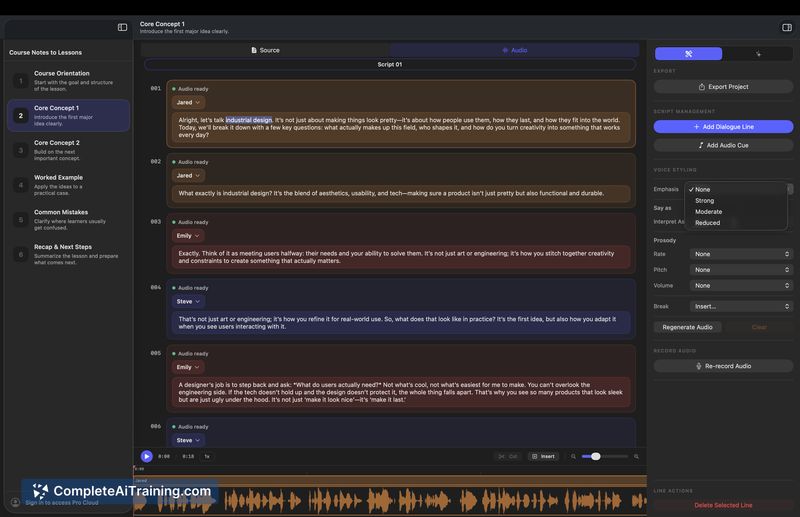The width and height of the screenshot is (800, 517).
Task: Click the 0:00 timeline ruler marker
Action: pyautogui.click(x=139, y=469)
